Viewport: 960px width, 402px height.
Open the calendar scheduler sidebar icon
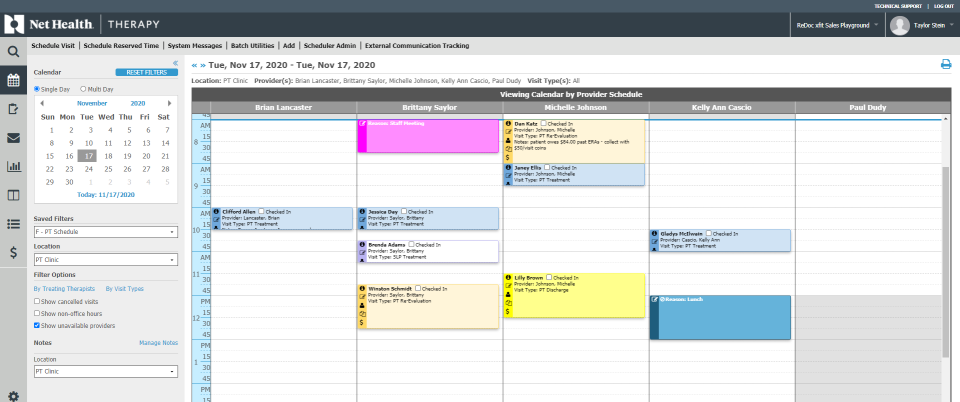coord(14,80)
